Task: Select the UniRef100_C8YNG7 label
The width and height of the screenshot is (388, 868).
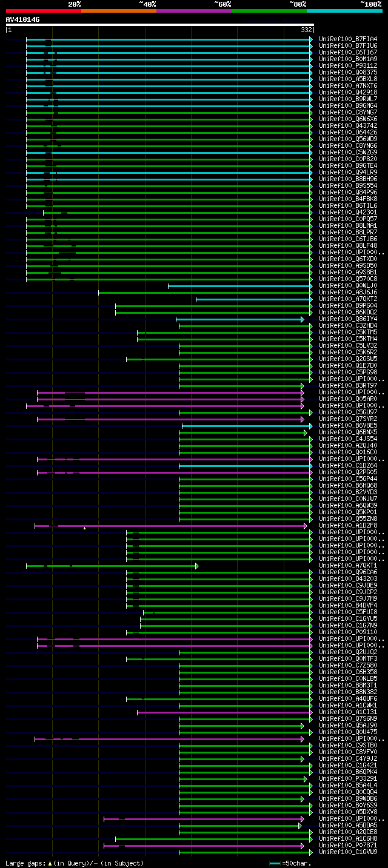Action: point(348,112)
